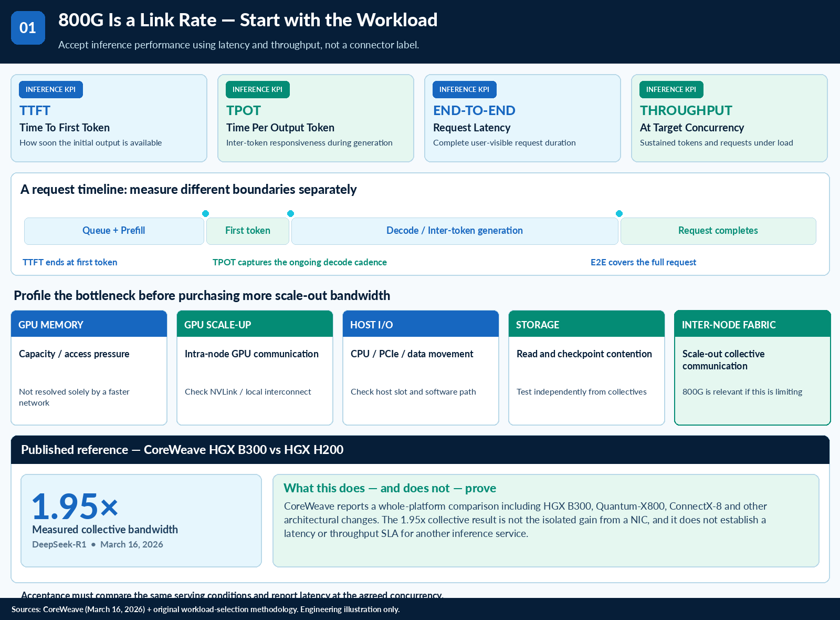Click the timeline marker dot after Queue + Prefill
Image resolution: width=840 pixels, height=620 pixels.
tap(205, 213)
